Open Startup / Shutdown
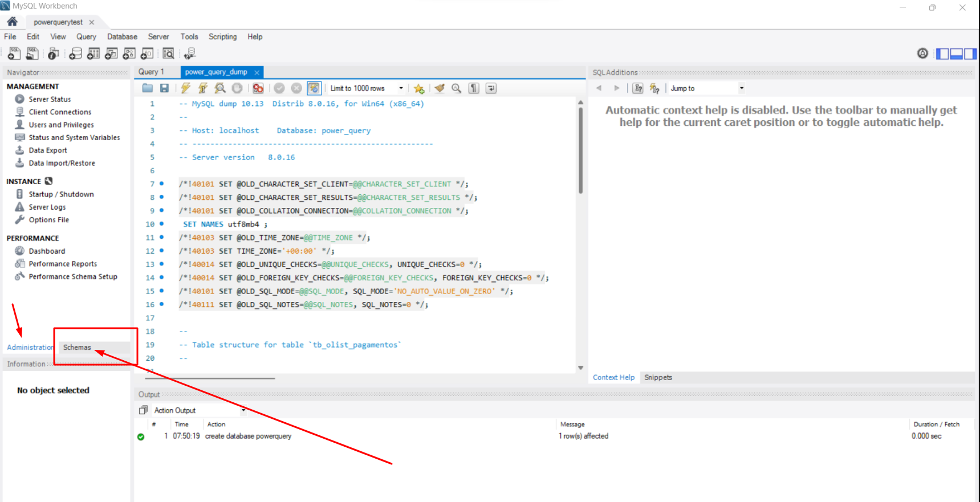 (61, 194)
